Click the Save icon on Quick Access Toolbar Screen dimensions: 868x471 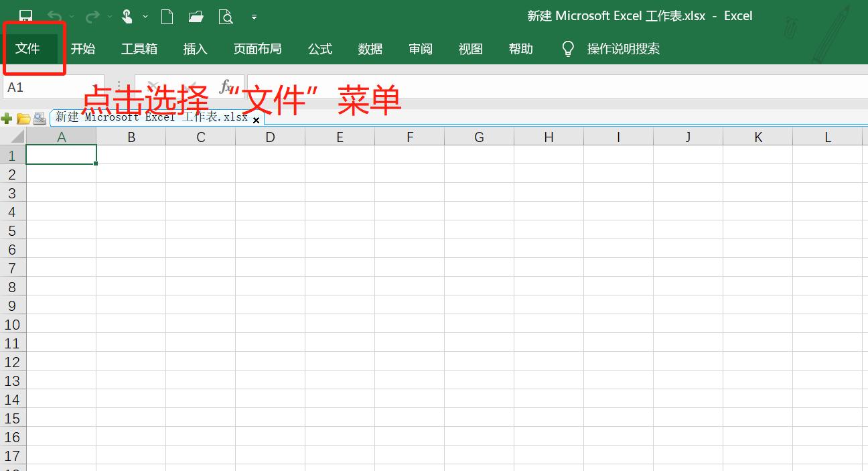[25, 15]
